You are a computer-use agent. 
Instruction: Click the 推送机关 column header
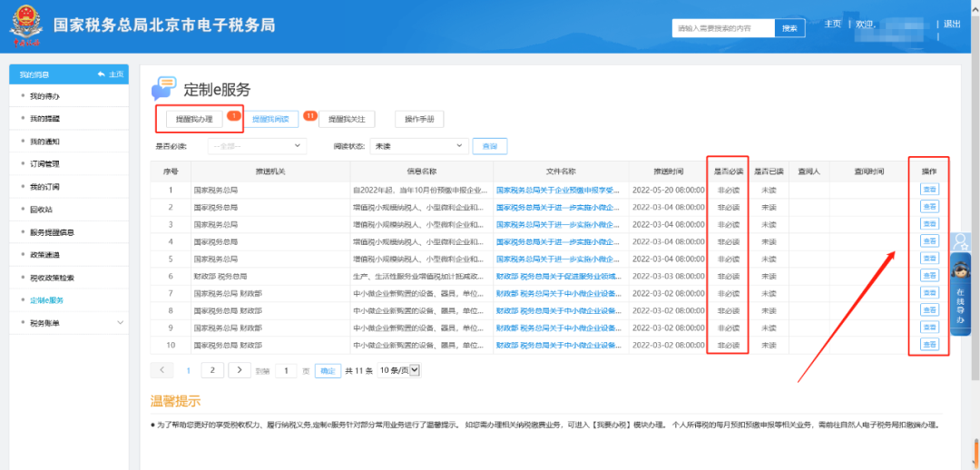pos(270,171)
